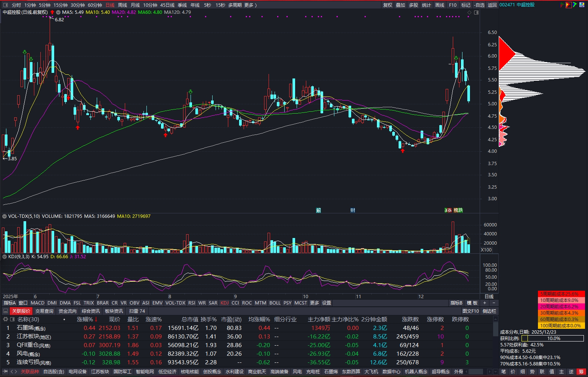This screenshot has height=377, width=588.
Task: Open the 图文F10 button
Action: click(470, 311)
